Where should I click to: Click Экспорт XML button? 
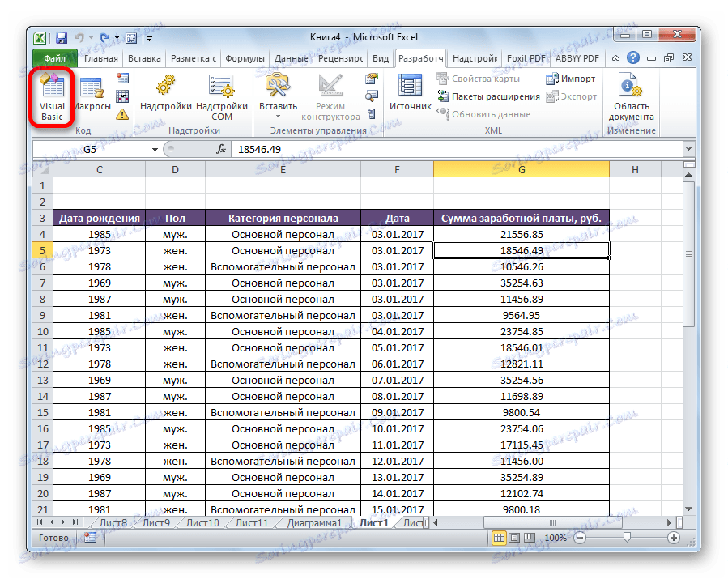pyautogui.click(x=572, y=96)
